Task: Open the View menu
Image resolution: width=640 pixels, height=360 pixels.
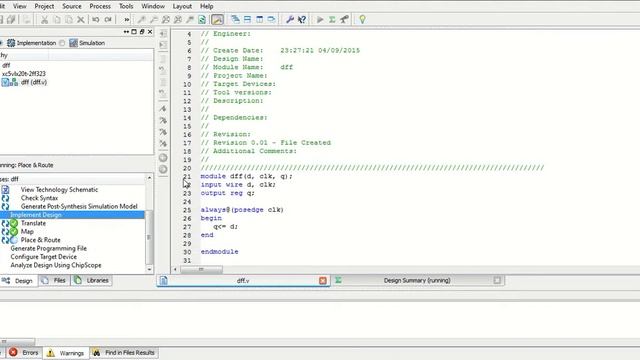Action: [x=19, y=6]
